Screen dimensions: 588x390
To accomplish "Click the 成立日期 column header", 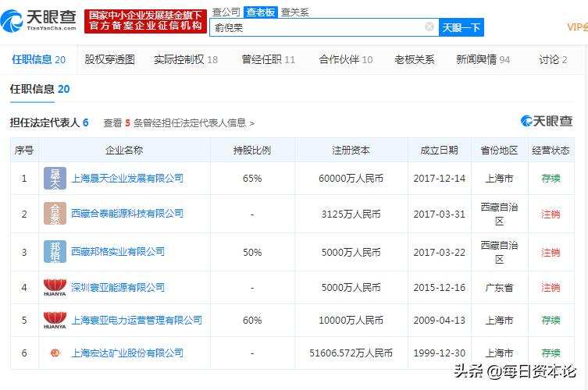I will [x=439, y=151].
